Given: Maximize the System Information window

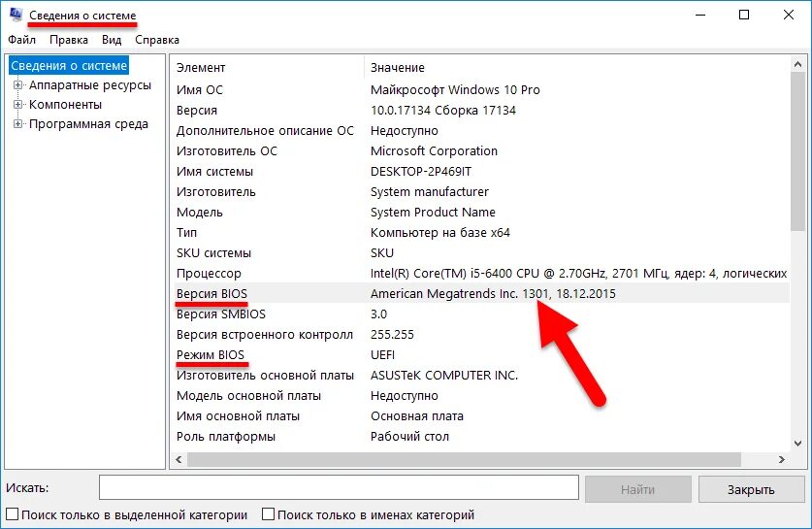Looking at the screenshot, I should (x=744, y=15).
